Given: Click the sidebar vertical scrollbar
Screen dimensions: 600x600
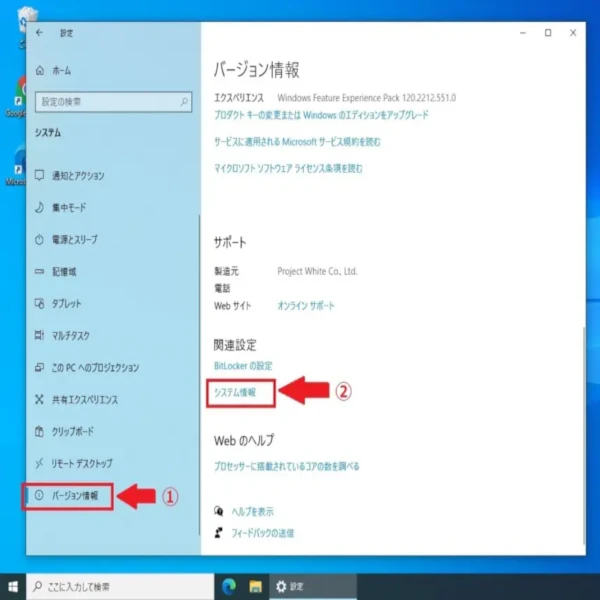Looking at the screenshot, I should pyautogui.click(x=199, y=375).
